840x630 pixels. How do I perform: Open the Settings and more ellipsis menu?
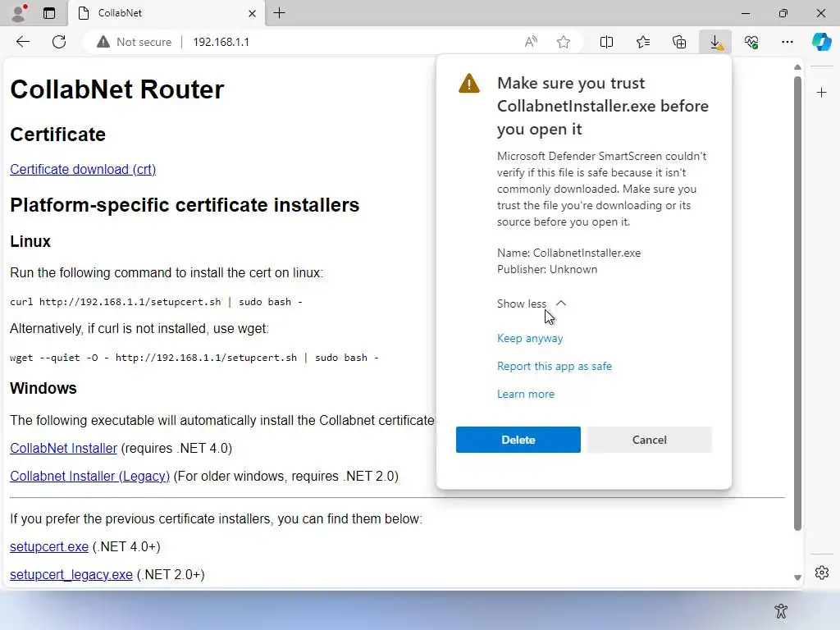tap(787, 42)
